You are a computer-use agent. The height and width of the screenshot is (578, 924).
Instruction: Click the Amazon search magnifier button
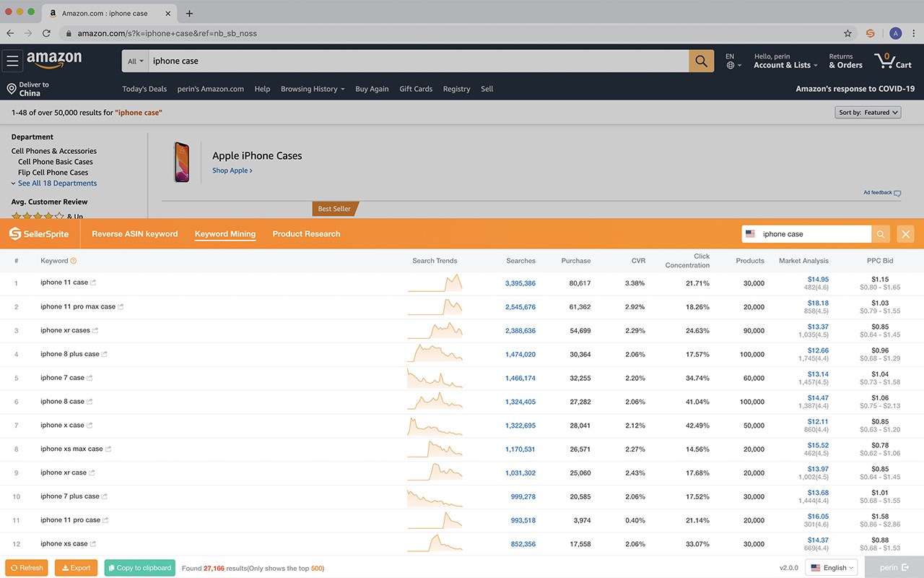point(701,61)
